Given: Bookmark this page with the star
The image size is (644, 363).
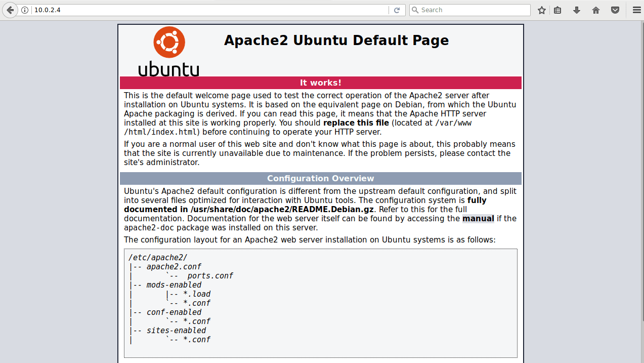Looking at the screenshot, I should [542, 10].
